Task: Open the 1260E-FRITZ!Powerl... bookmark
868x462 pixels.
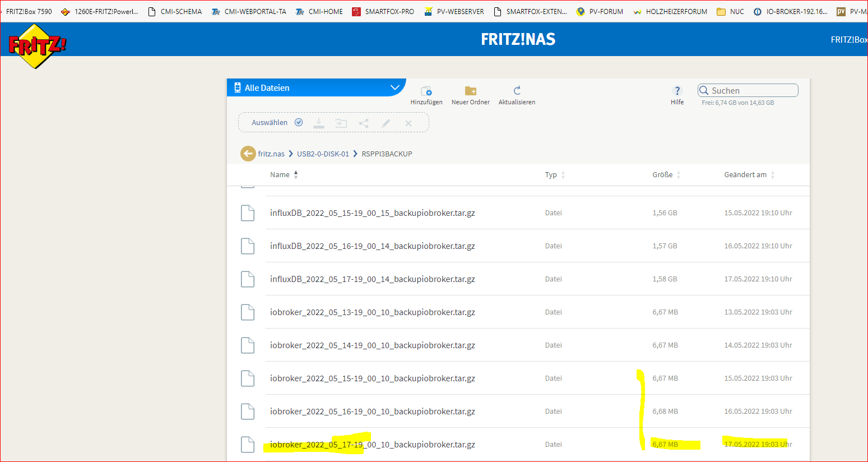Action: coord(100,11)
